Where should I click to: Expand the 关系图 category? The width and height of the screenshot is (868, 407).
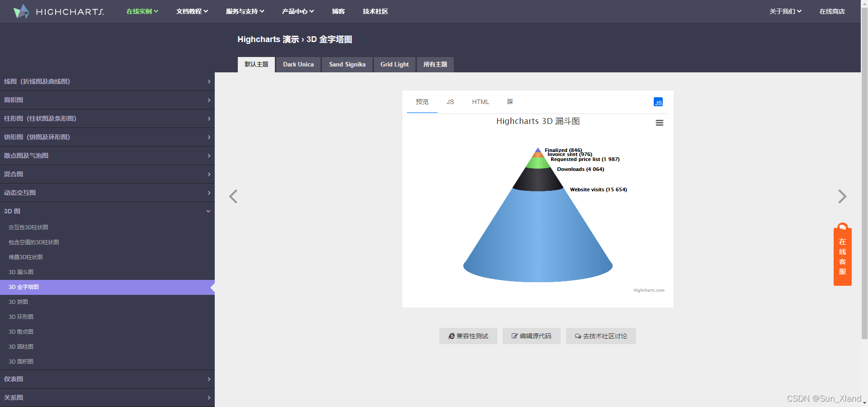pyautogui.click(x=107, y=398)
